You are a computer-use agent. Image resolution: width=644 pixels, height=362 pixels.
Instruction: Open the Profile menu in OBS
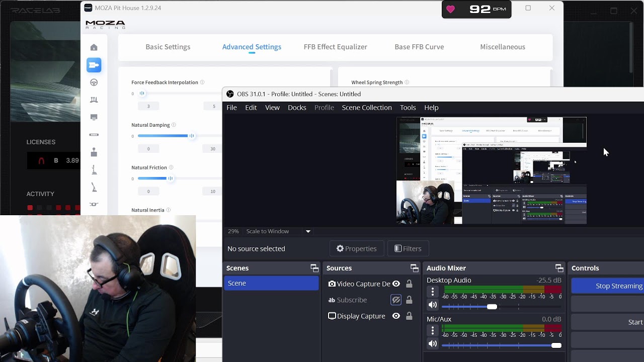coord(324,108)
